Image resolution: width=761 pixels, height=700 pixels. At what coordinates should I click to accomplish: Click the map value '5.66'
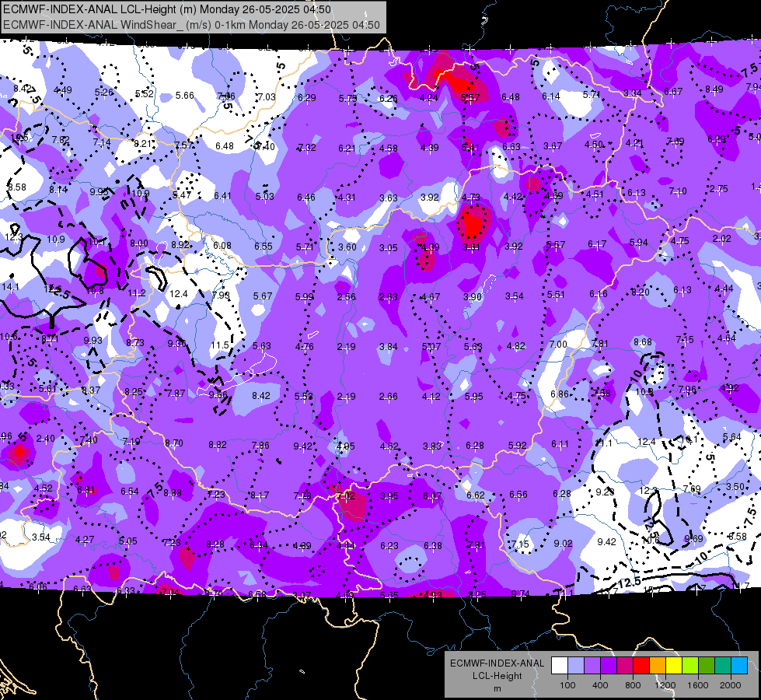pyautogui.click(x=184, y=95)
